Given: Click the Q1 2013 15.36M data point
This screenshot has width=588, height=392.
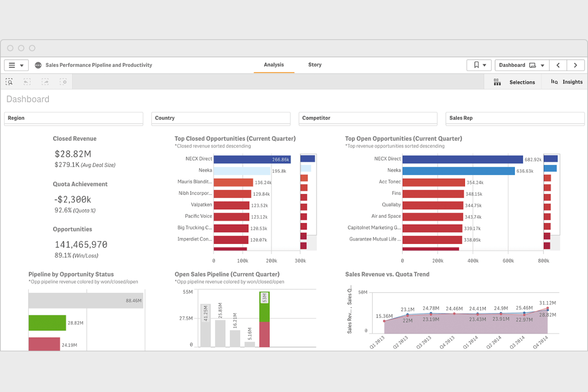Looking at the screenshot, I should pos(384,321).
